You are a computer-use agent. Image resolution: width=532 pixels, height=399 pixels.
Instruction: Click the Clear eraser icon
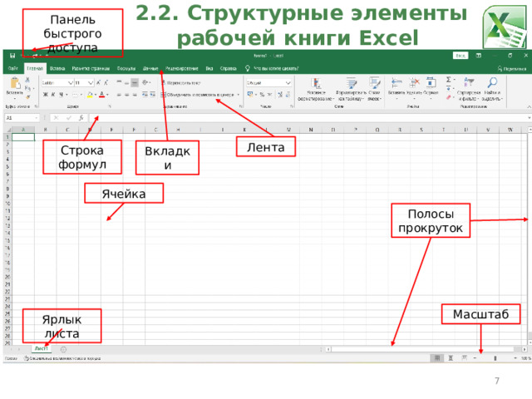pyautogui.click(x=449, y=97)
